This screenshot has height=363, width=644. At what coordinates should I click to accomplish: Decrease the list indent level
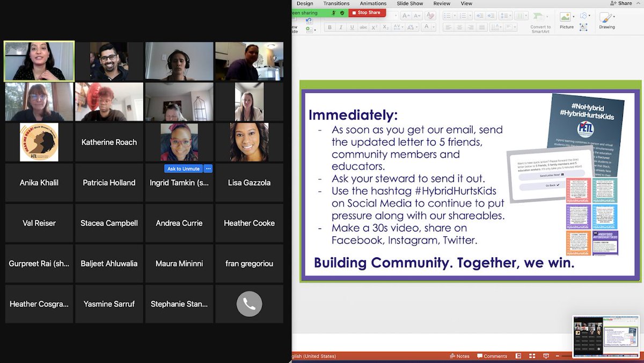(480, 16)
